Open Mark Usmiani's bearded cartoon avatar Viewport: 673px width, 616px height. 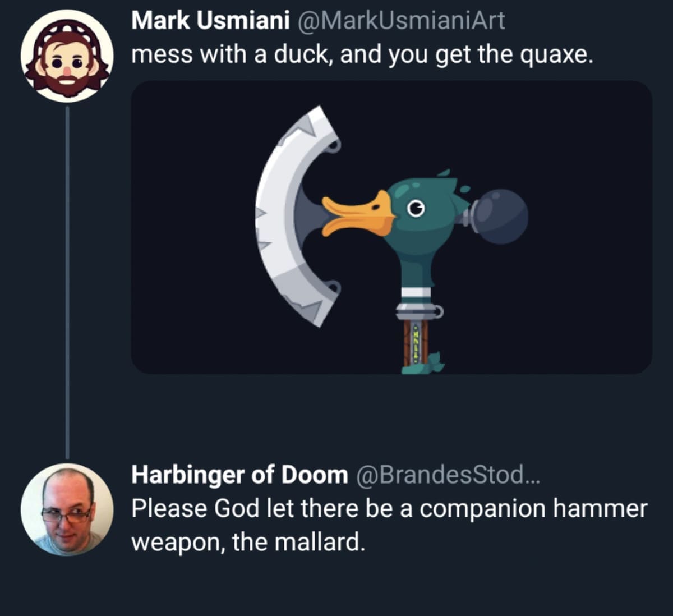[x=67, y=56]
